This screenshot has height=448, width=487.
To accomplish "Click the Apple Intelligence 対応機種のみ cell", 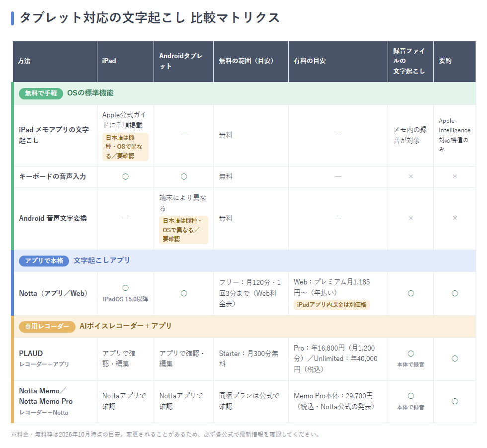I will (x=454, y=135).
